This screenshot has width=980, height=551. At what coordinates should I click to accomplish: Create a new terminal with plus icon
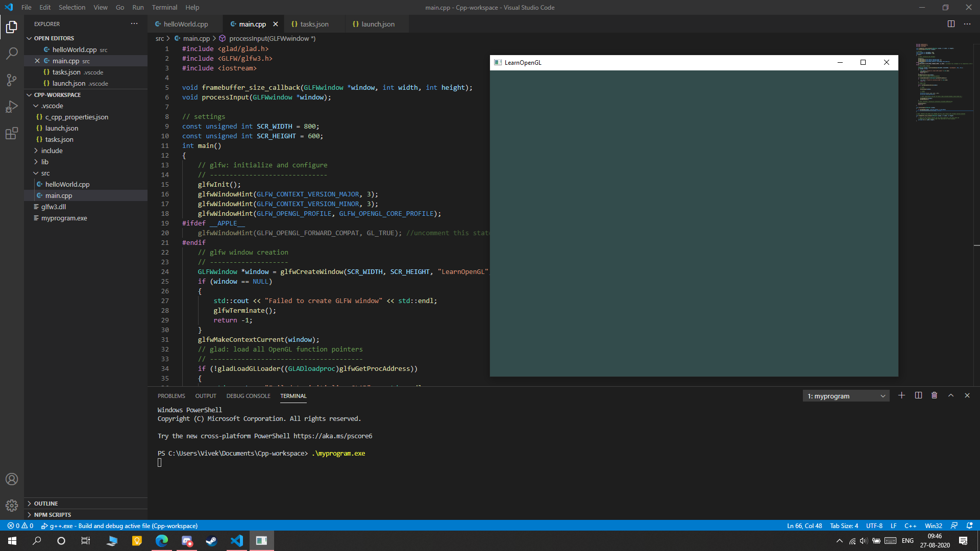pyautogui.click(x=901, y=395)
